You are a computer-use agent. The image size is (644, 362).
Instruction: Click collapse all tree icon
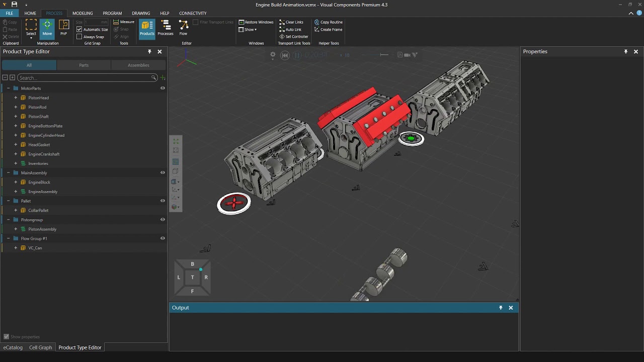point(5,78)
